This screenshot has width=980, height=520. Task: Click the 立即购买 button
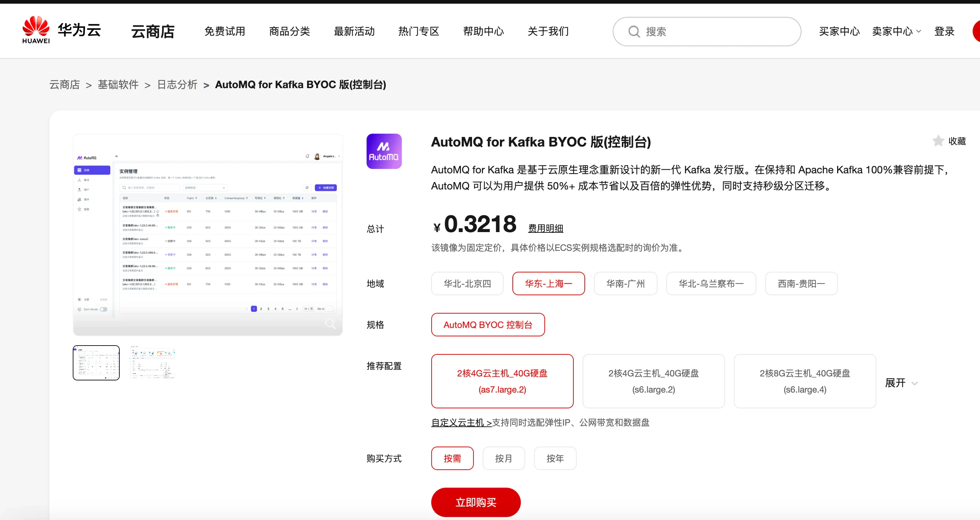click(x=476, y=502)
